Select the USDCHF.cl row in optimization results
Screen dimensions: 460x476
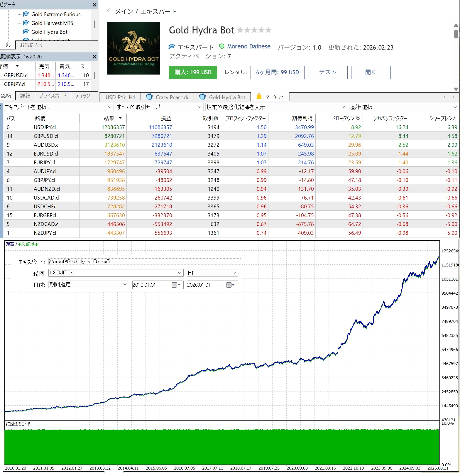[231, 206]
